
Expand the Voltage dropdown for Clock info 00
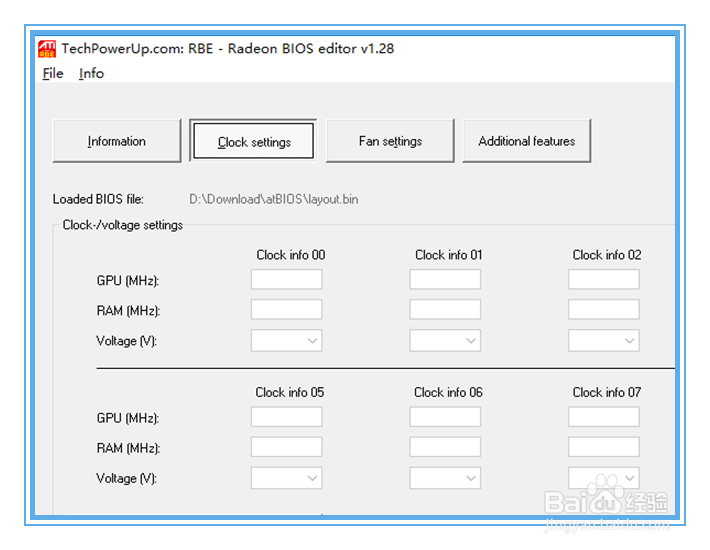287,340
